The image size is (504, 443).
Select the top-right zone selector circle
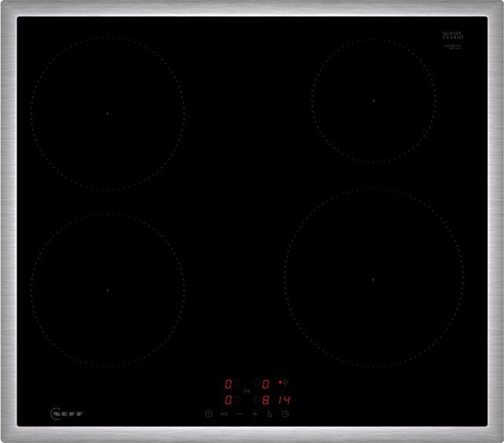(257, 382)
